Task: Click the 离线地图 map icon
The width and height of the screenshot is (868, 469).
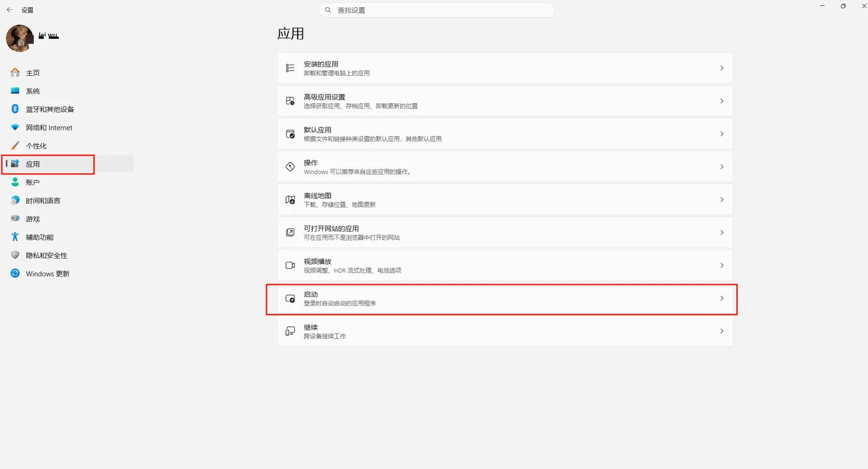Action: [290, 199]
